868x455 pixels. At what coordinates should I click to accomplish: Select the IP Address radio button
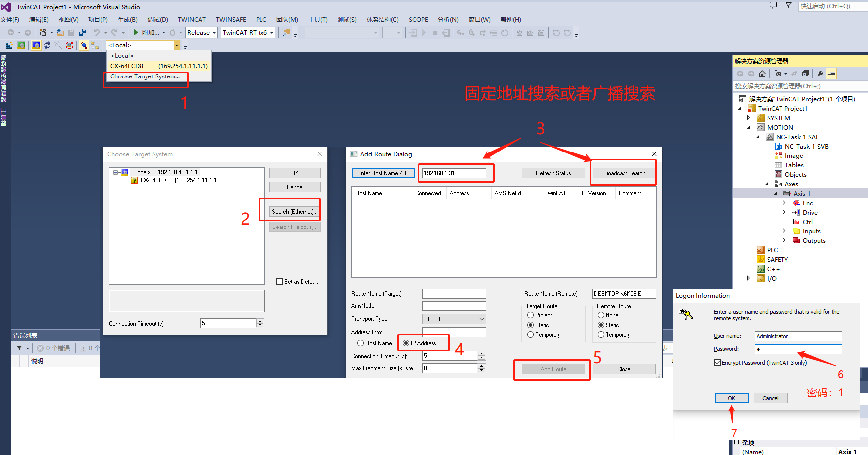point(406,343)
